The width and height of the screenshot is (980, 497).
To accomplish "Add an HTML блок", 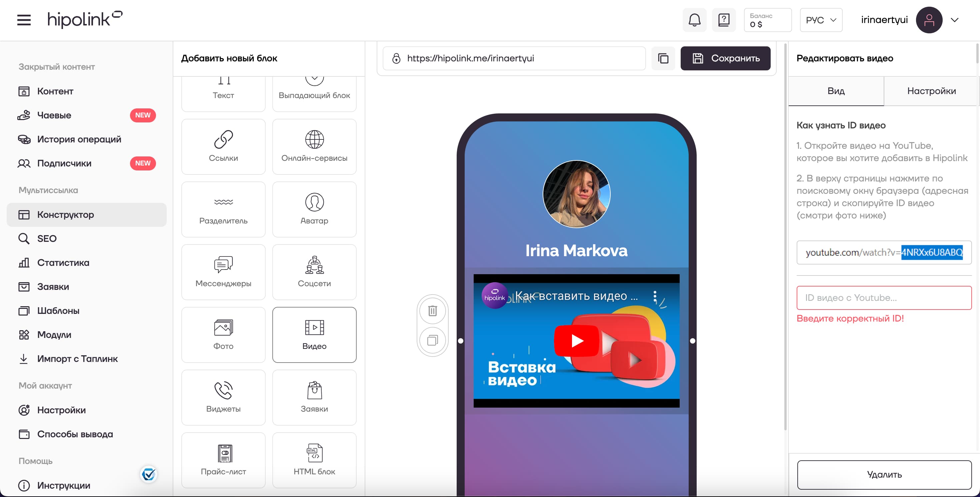I will pyautogui.click(x=314, y=460).
